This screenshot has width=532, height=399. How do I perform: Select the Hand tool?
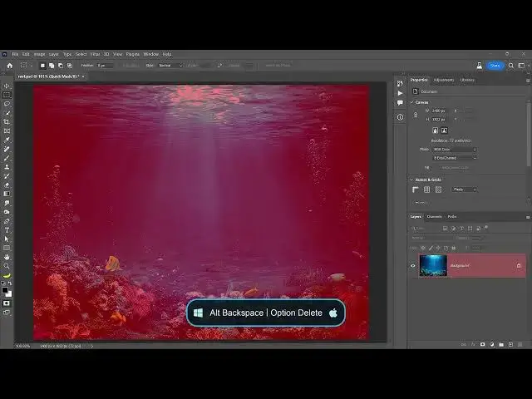pos(7,257)
